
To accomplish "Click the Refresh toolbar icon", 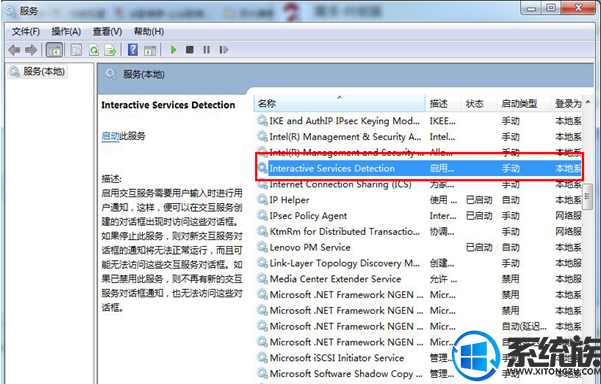I will (94, 50).
